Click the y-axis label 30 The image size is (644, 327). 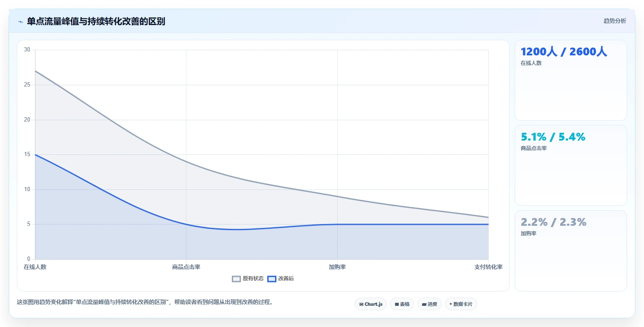pyautogui.click(x=27, y=50)
